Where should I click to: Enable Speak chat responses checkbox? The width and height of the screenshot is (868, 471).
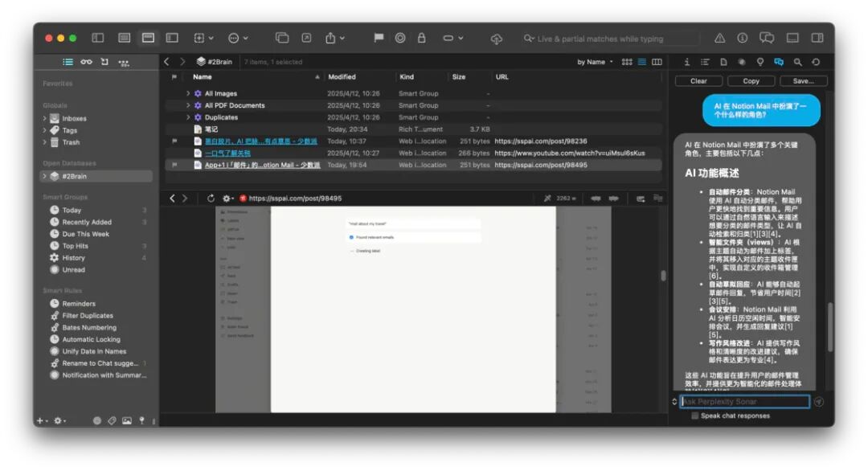pos(694,416)
